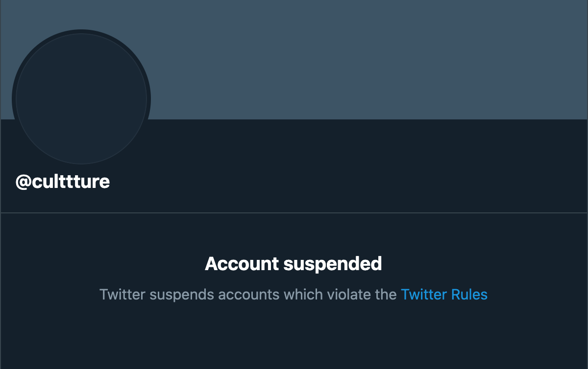Click the empty area below the suspension message
Viewport: 588px width, 369px height.
tap(294, 338)
